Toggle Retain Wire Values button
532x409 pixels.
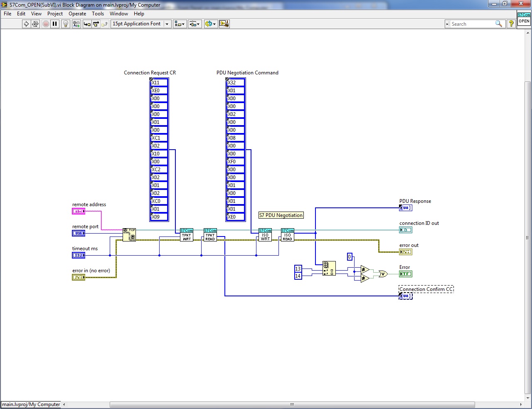[x=76, y=24]
